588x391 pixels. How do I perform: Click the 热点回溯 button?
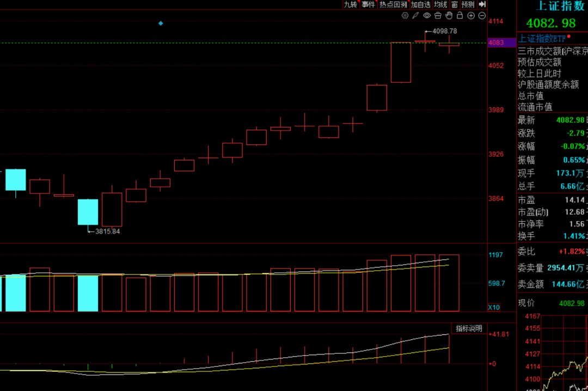coord(393,4)
